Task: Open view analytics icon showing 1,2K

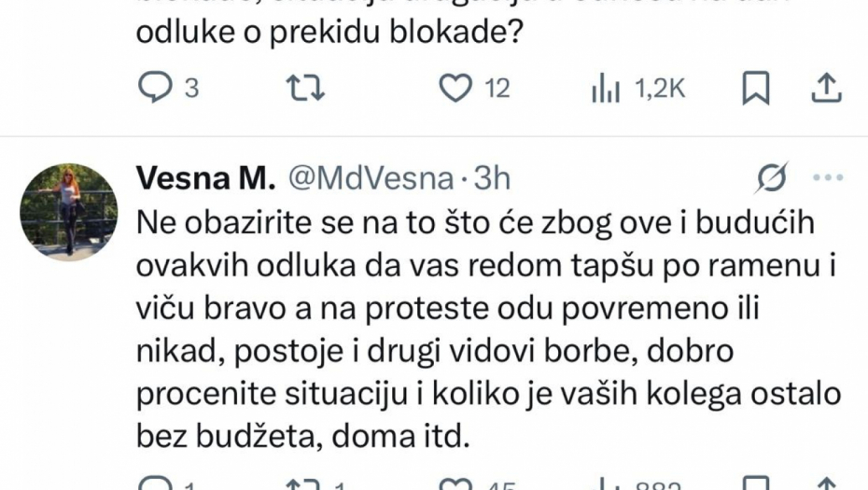Action: pyautogui.click(x=605, y=88)
